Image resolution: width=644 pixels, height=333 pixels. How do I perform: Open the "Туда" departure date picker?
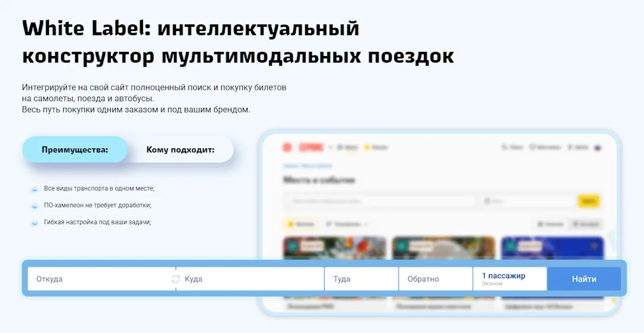(361, 279)
